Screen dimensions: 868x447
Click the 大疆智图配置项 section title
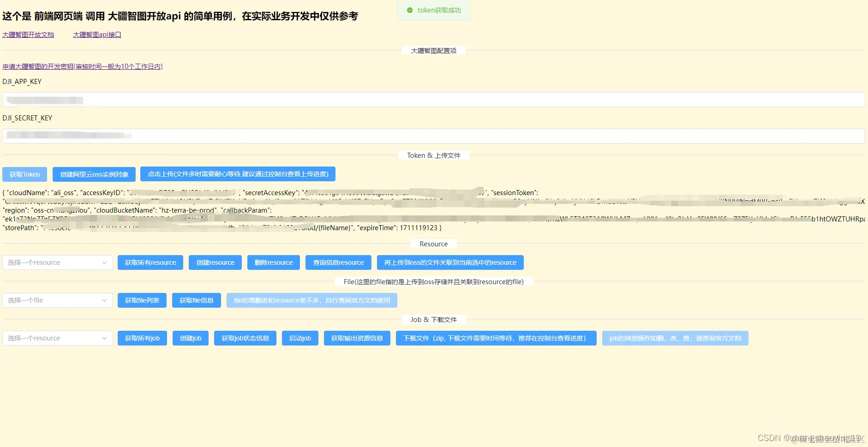[x=434, y=51]
